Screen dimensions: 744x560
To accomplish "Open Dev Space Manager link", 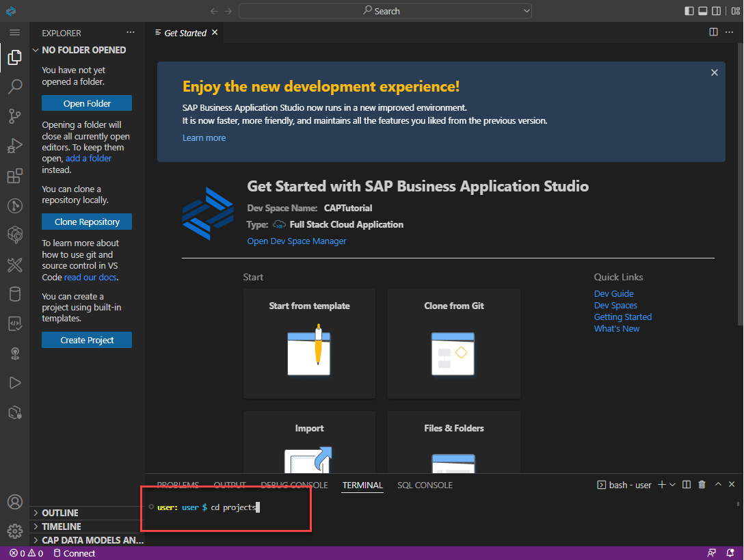I will [x=297, y=241].
